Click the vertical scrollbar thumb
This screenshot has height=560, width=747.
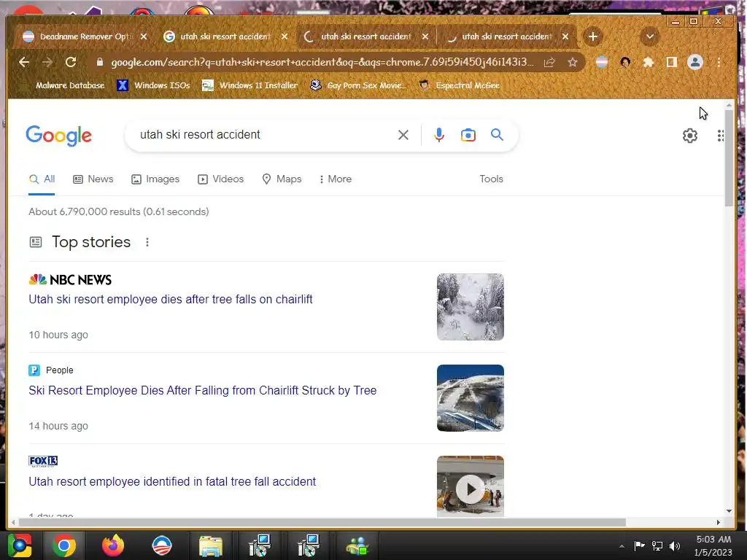[729, 158]
